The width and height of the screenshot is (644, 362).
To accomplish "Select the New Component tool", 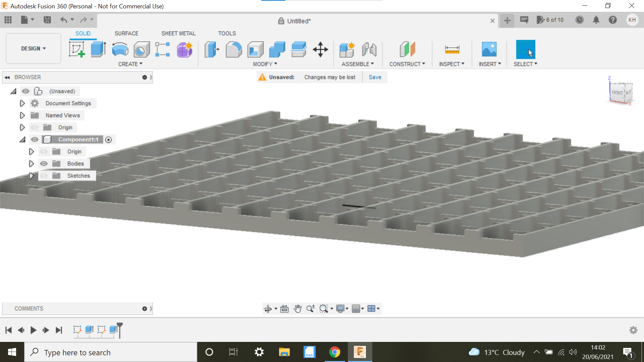I will click(347, 49).
